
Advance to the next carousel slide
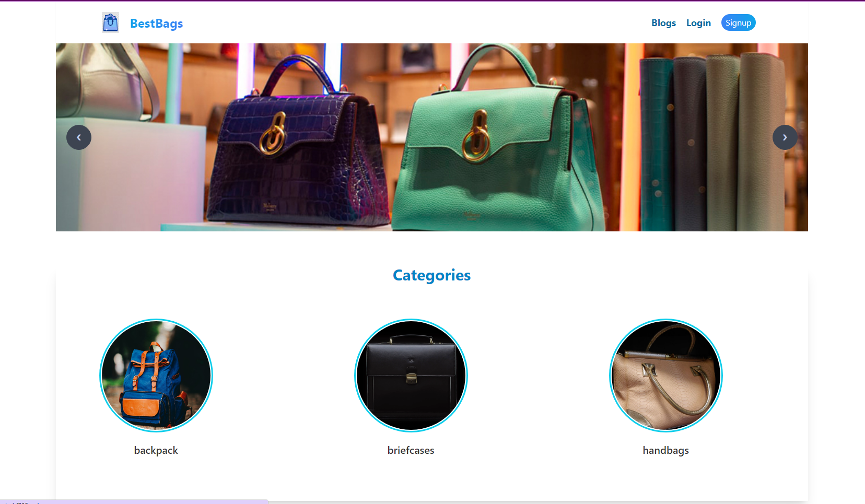point(785,137)
